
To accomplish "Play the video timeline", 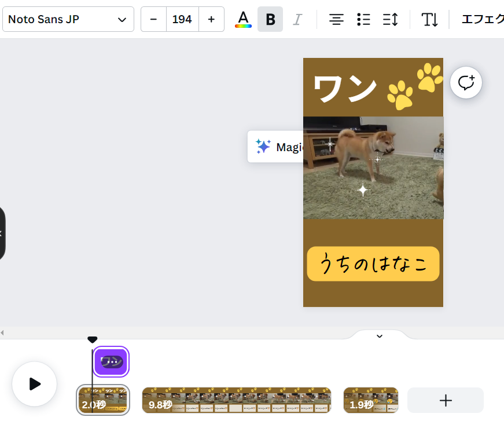I will (x=35, y=384).
